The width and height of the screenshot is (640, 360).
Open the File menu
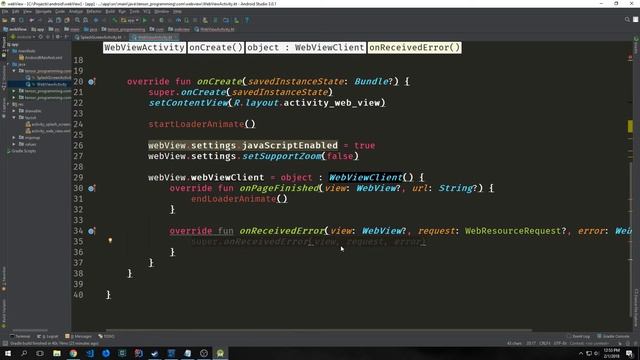point(5,11)
